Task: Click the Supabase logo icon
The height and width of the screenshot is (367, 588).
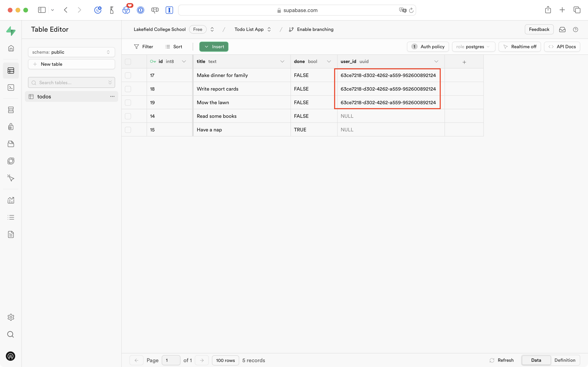Action: tap(11, 31)
